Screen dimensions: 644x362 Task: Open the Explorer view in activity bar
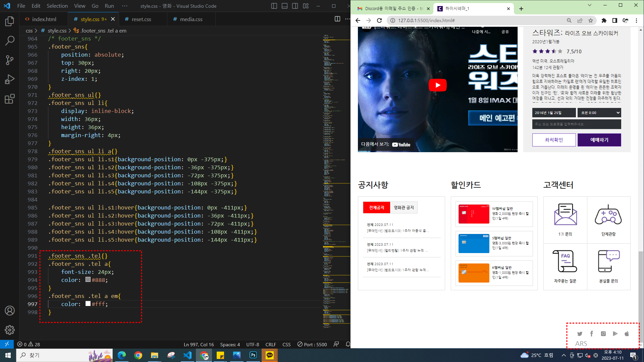tap(10, 21)
